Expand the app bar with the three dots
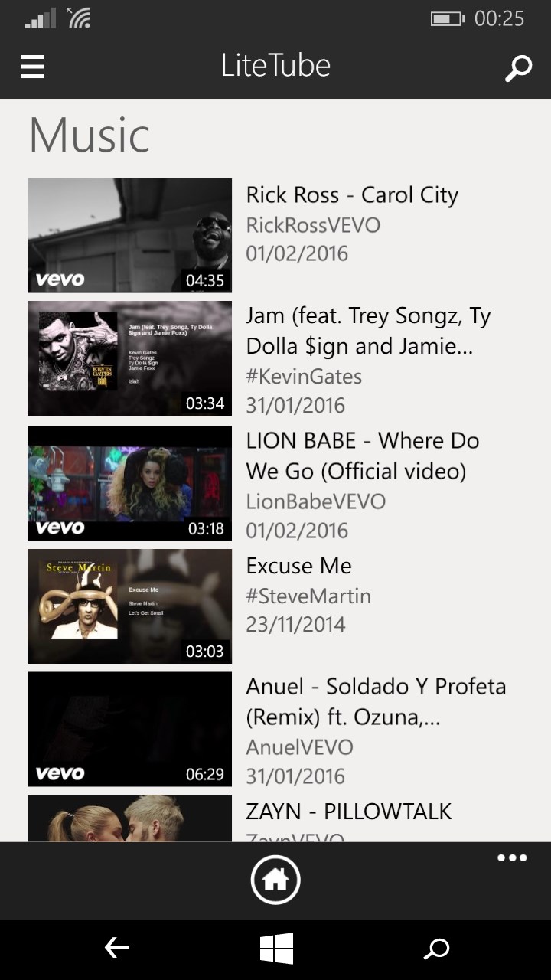Screen dimensions: 551x980 [x=512, y=857]
